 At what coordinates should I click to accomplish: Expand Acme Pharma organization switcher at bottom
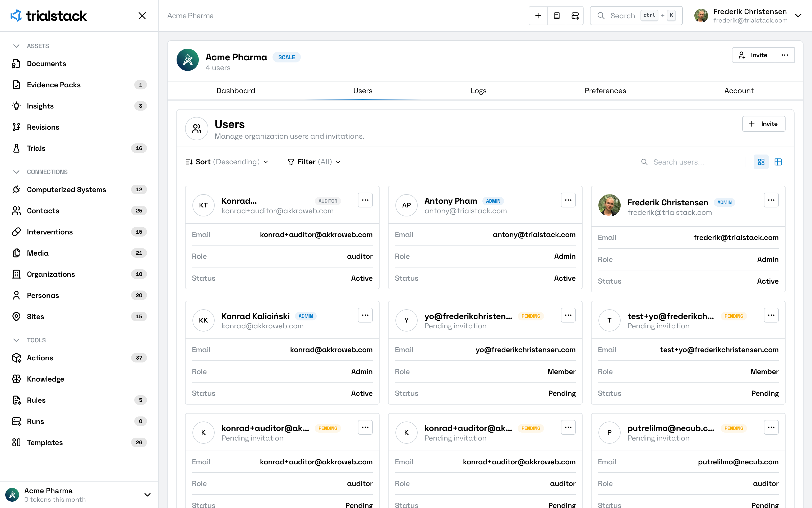147,495
